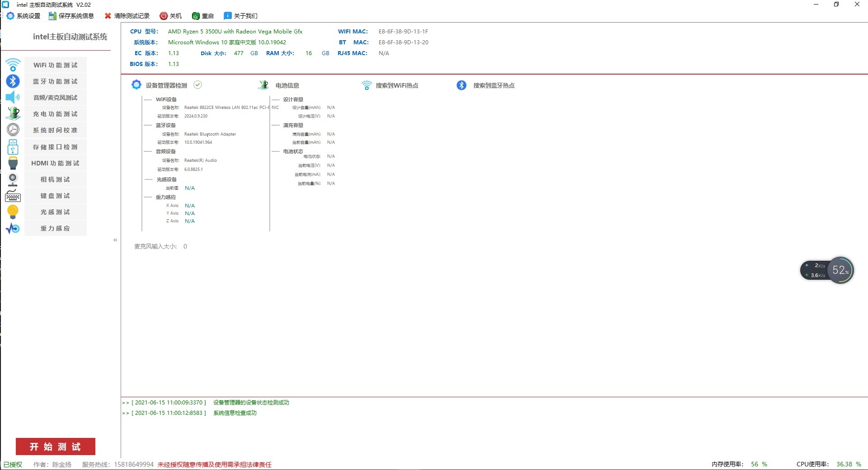Click the device manager check mark
Viewport: 868px width, 470px height.
(197, 85)
